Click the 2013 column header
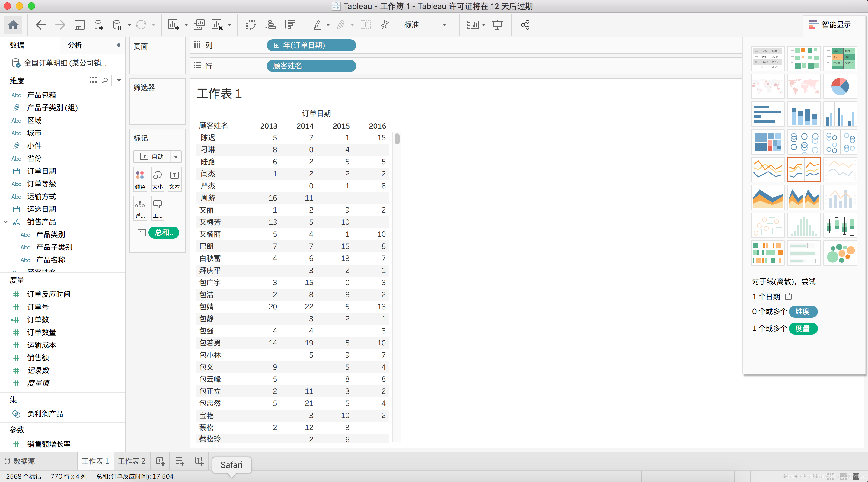The image size is (868, 482). [269, 126]
